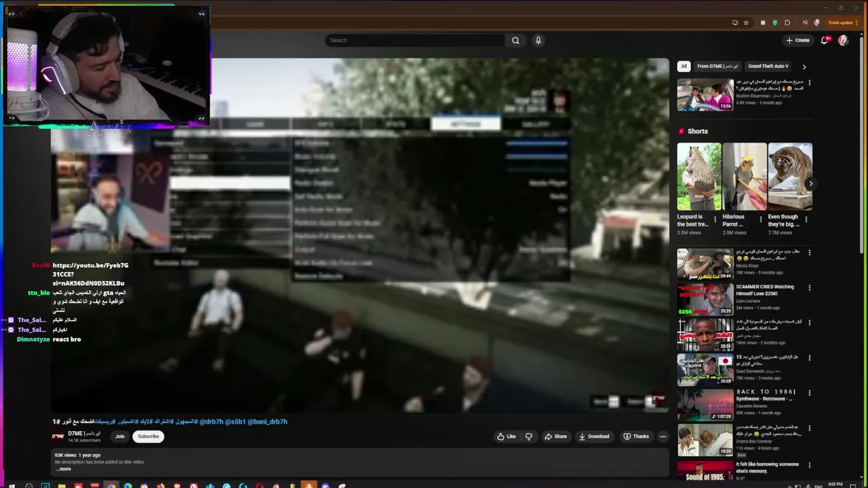The image size is (868, 488).
Task: Click the Liam Leclaire channel name
Action: pyautogui.click(x=749, y=301)
